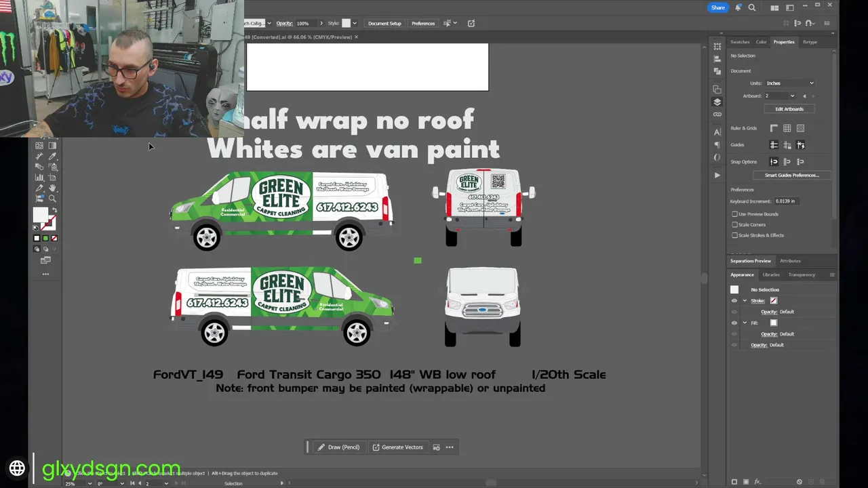Expand the Fill attribute chevron
868x488 pixels.
tap(745, 323)
